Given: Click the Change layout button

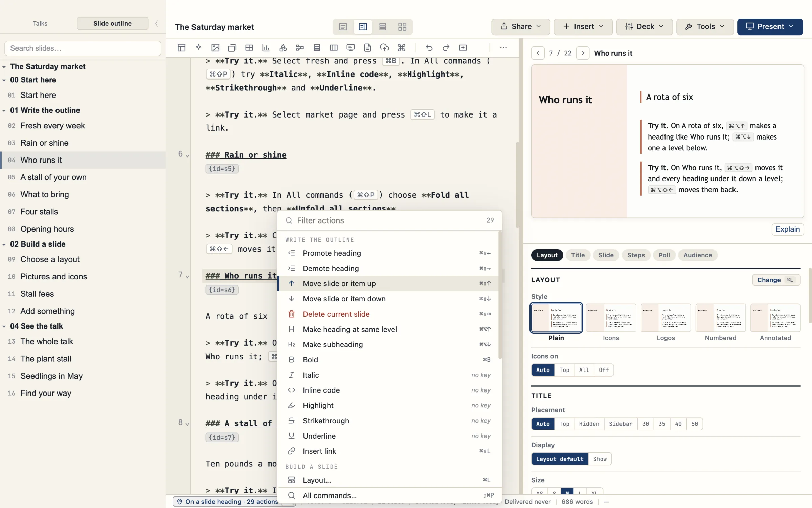Looking at the screenshot, I should [776, 280].
